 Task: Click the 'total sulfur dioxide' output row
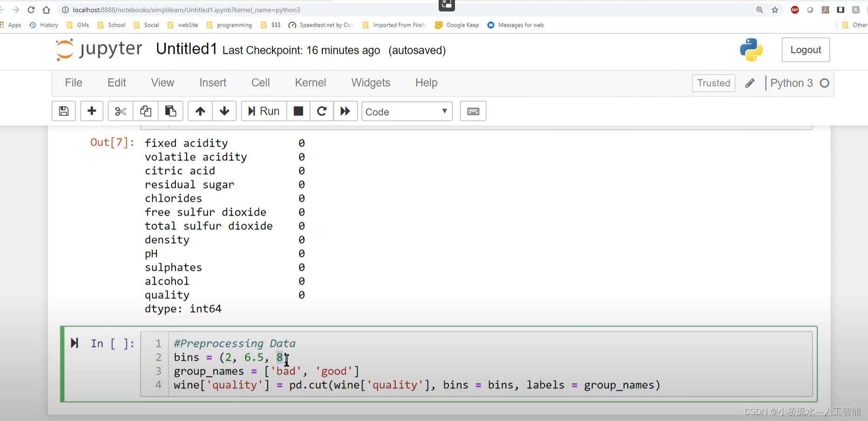(224, 226)
